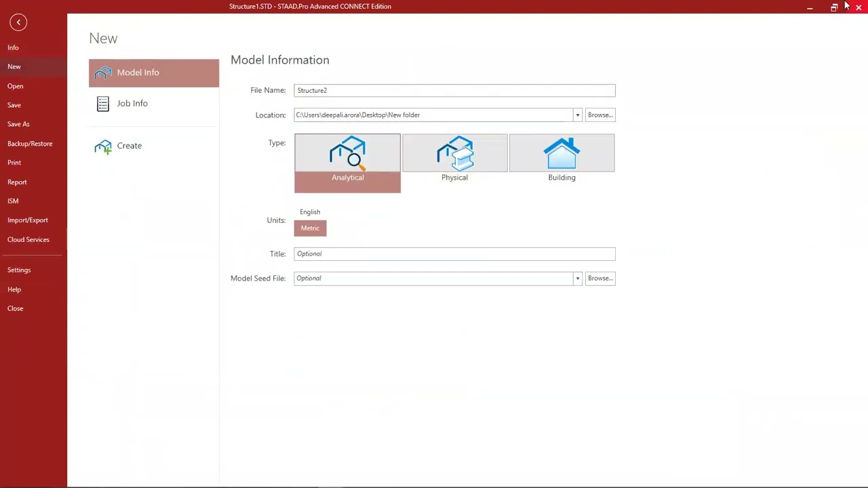The image size is (868, 488).
Task: Click the Model Seed File field
Action: coord(433,279)
